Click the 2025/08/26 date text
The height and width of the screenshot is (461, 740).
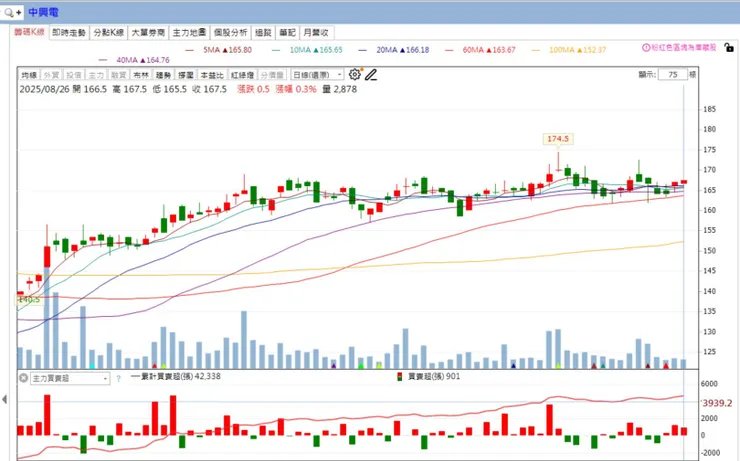click(44, 89)
